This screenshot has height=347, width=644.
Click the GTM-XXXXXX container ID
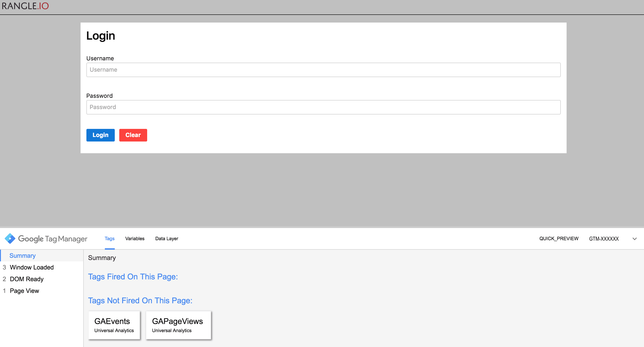(x=604, y=239)
